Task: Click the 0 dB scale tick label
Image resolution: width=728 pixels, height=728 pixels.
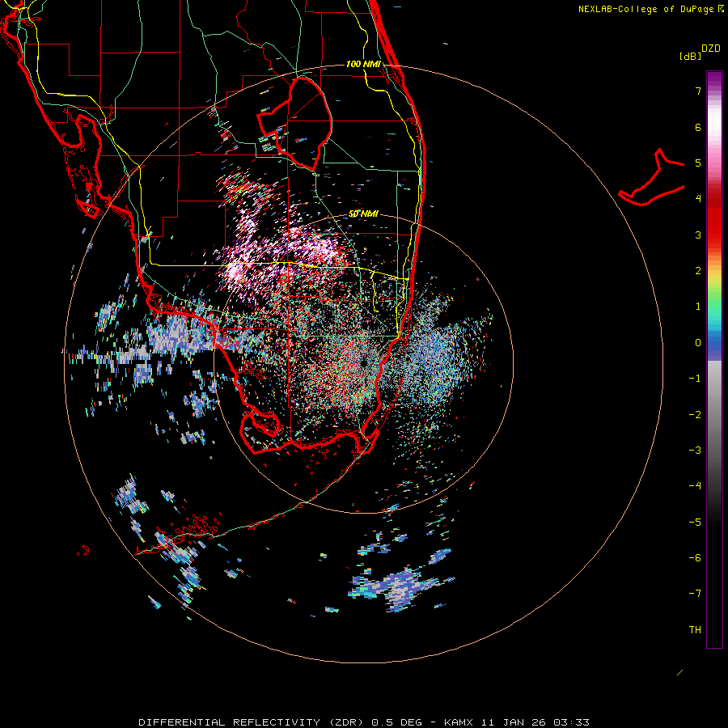Action: coord(698,343)
